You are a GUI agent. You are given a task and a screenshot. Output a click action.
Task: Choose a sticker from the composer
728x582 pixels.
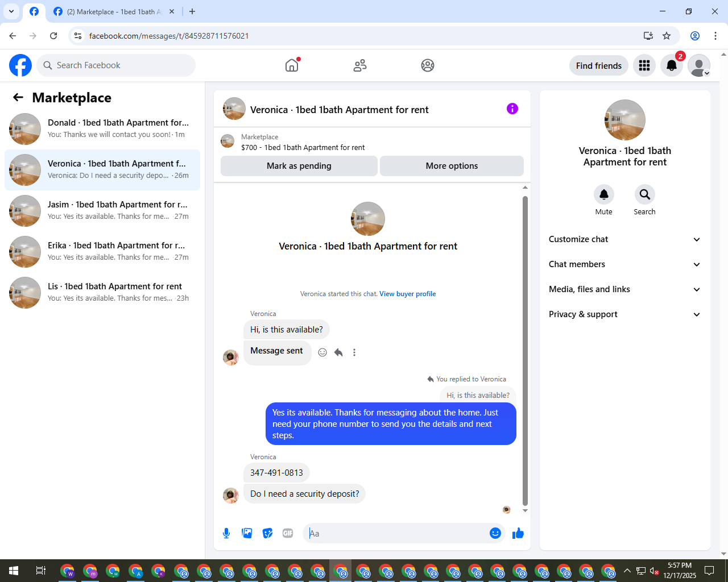(x=267, y=533)
